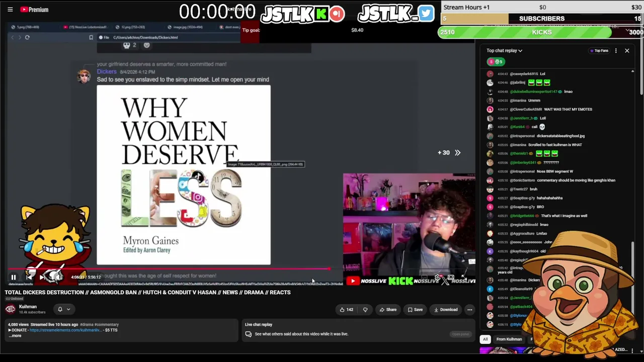The image size is (644, 362).
Task: Bookmark the Dickers.html page
Action: (x=91, y=37)
